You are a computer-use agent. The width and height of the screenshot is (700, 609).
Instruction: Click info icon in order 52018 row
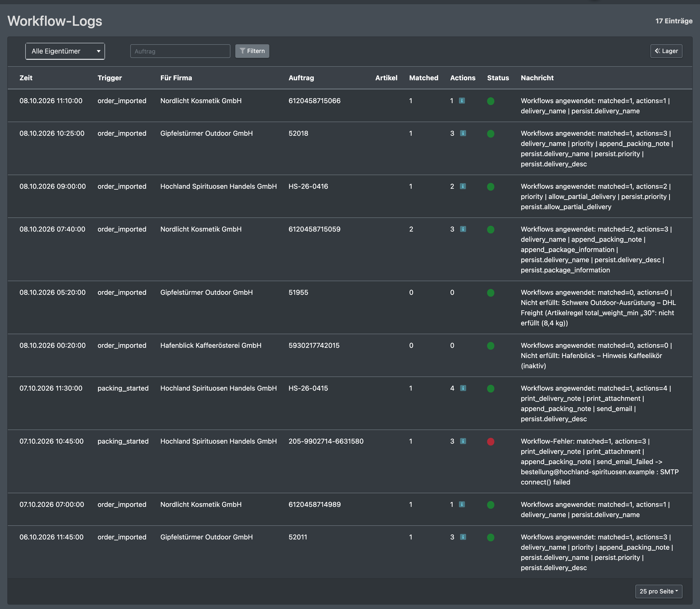point(463,133)
